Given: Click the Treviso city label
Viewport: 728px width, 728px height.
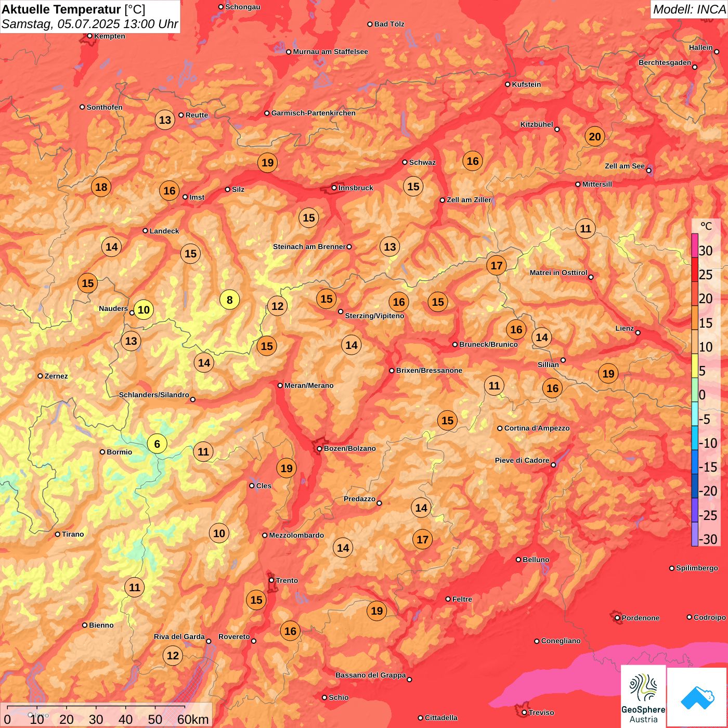Looking at the screenshot, I should coord(541,712).
